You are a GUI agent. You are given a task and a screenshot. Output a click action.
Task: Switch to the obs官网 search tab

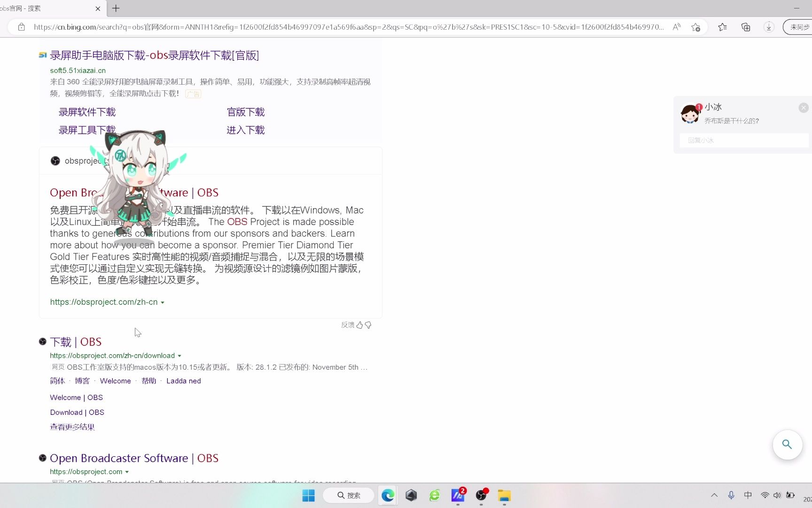(47, 8)
